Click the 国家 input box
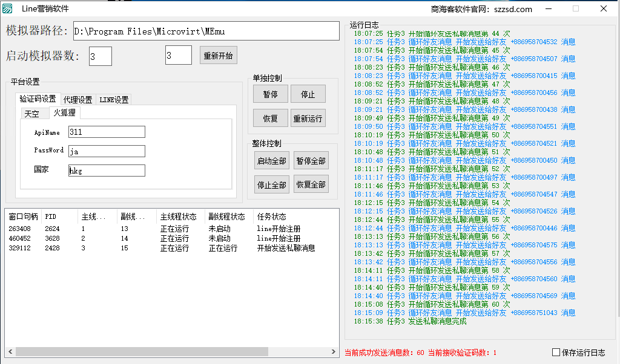 point(107,171)
